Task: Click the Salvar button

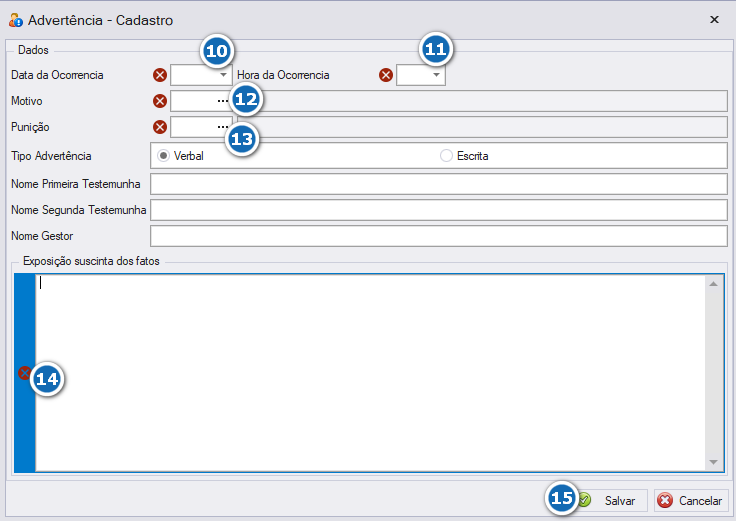Action: 608,500
